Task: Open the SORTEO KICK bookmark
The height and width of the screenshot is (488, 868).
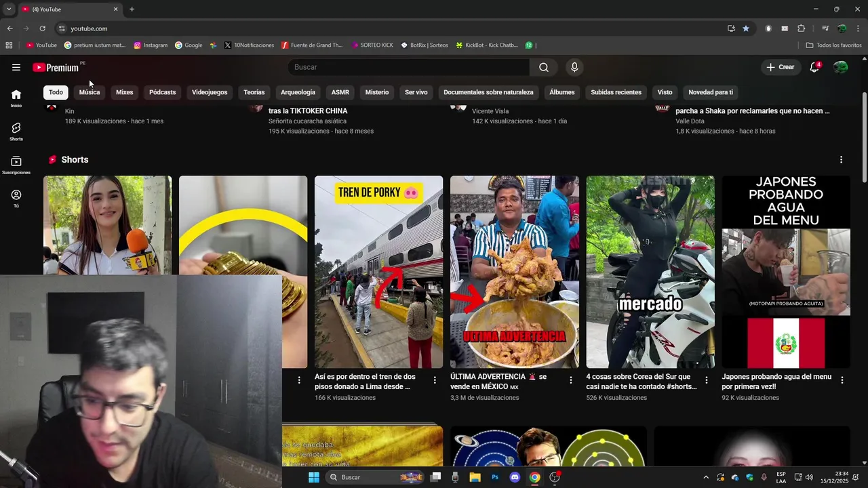Action: click(372, 45)
